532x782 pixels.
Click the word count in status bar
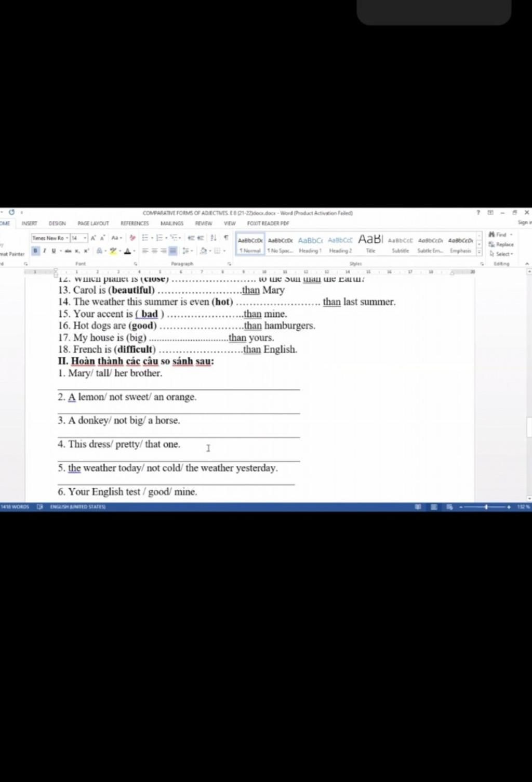coord(15,506)
